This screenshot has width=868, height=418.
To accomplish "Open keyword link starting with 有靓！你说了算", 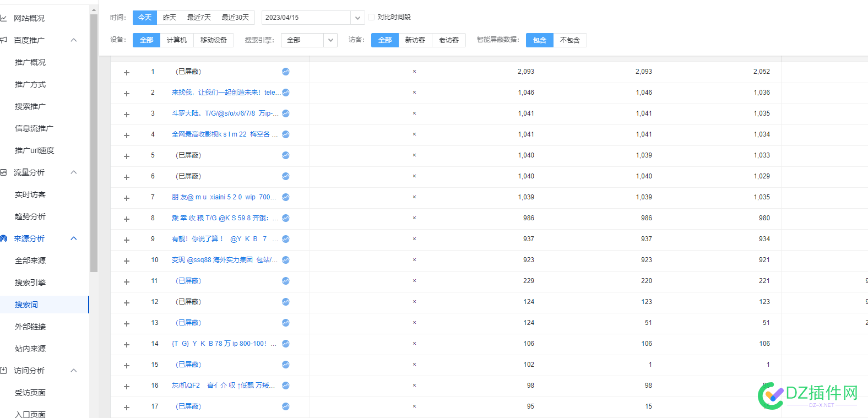I will coord(224,239).
